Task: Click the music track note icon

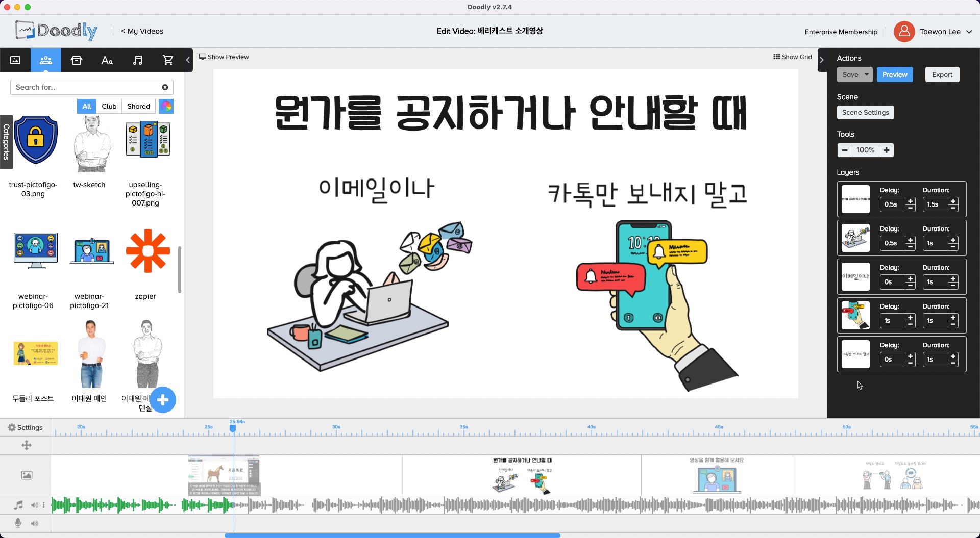Action: pyautogui.click(x=18, y=505)
